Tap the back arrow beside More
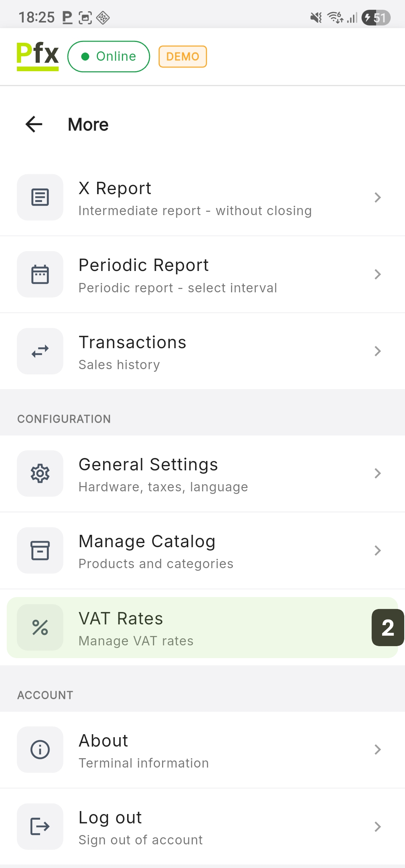Screen dimensions: 405x868 point(34,124)
